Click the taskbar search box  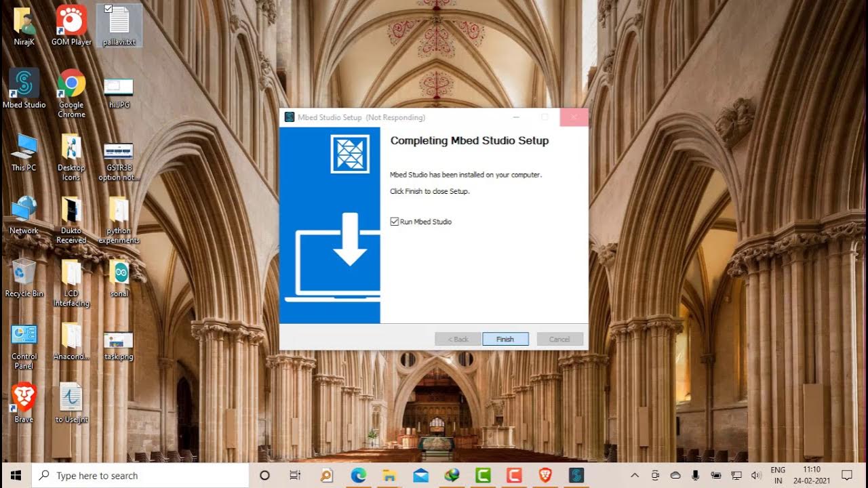[x=140, y=475]
